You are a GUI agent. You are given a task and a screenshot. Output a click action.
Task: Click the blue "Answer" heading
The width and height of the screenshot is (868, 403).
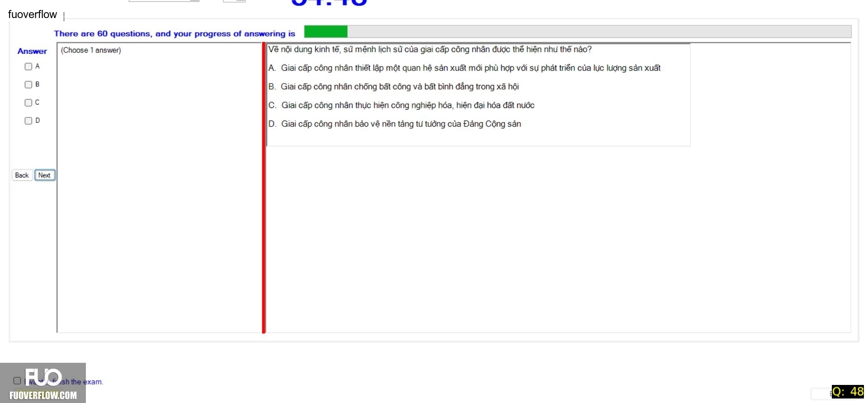[32, 51]
